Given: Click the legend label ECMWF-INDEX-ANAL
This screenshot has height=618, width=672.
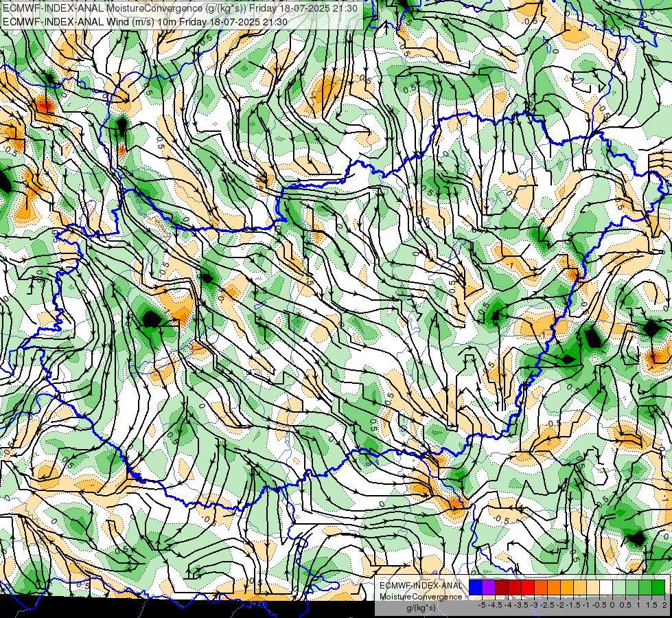Looking at the screenshot, I should [x=421, y=586].
